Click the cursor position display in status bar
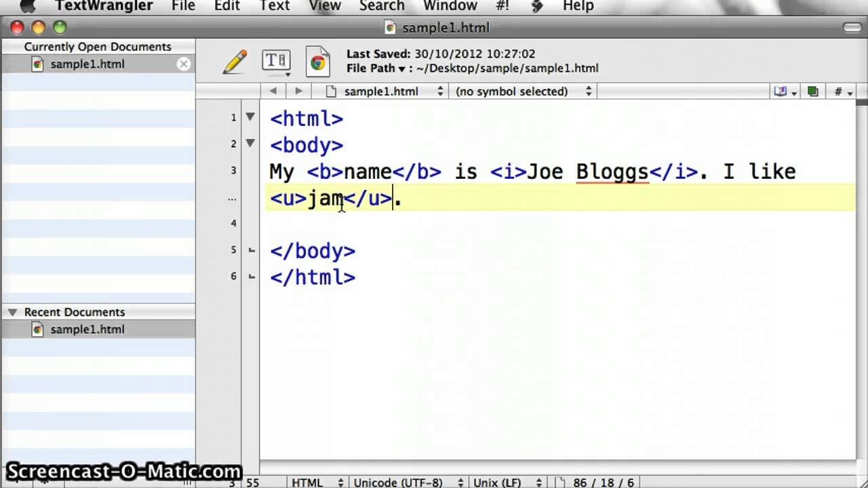 (245, 483)
